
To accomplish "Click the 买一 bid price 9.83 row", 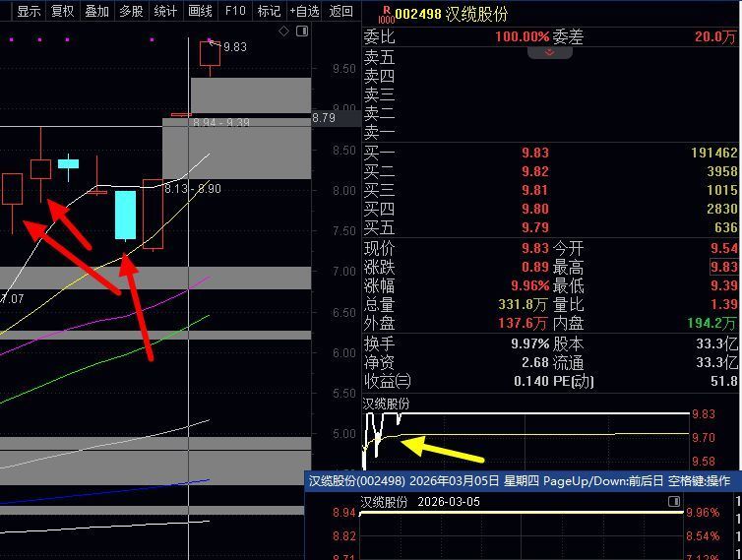I will (534, 153).
